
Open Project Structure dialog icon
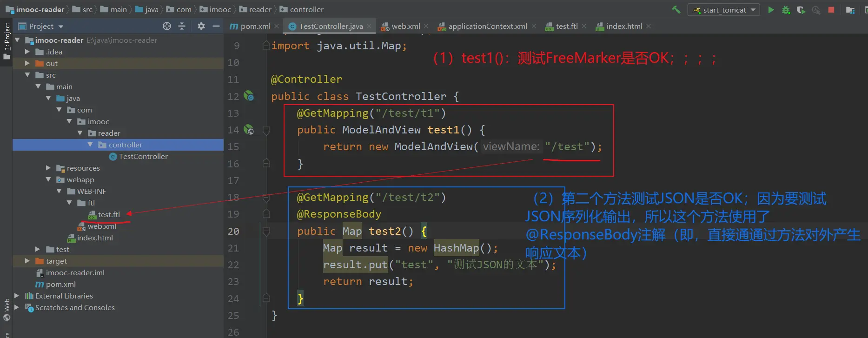(850, 10)
